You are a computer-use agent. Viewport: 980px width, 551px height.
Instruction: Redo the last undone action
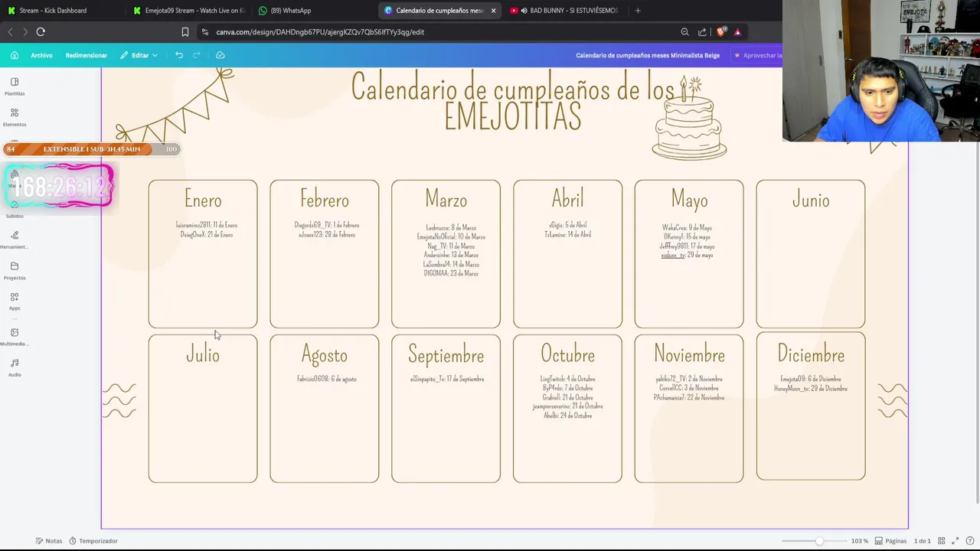coord(197,55)
